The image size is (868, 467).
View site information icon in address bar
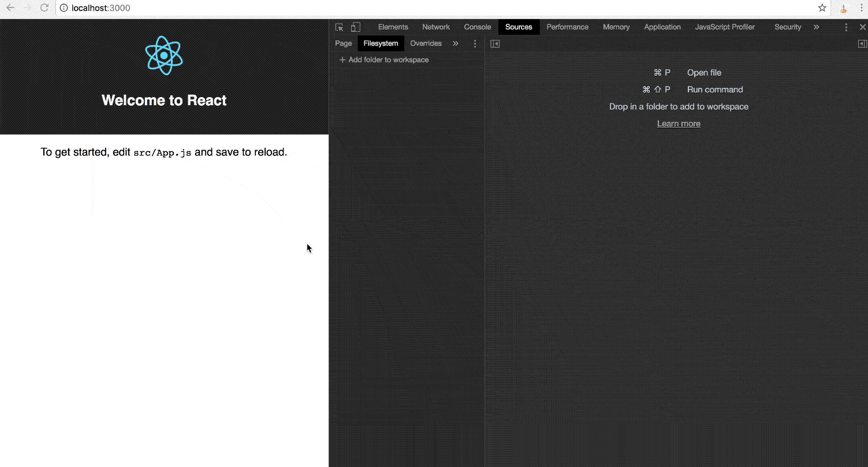pos(64,8)
